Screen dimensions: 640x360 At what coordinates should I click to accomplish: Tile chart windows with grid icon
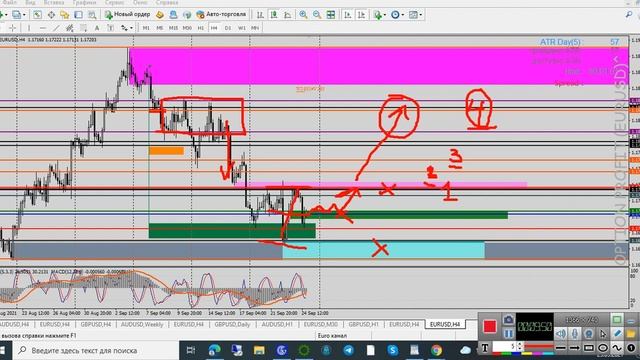click(331, 15)
